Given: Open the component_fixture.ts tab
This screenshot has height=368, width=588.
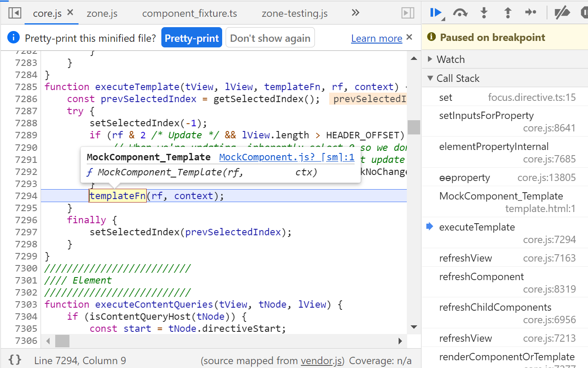Looking at the screenshot, I should (x=189, y=13).
